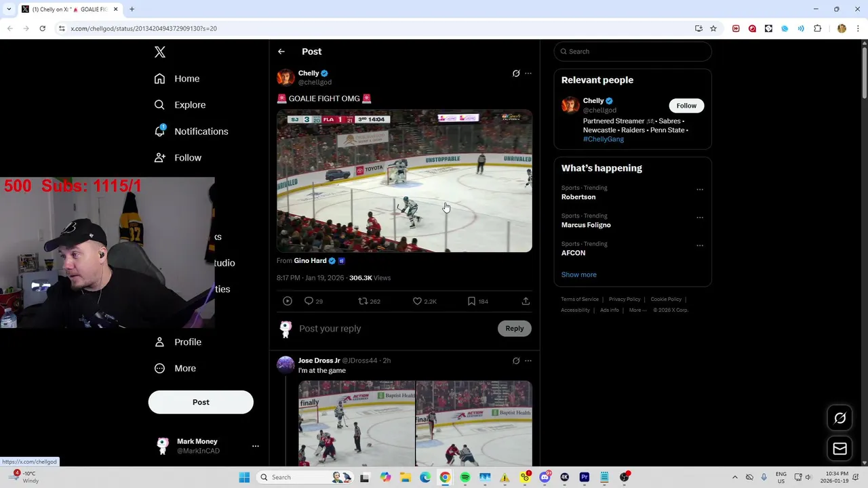Open options for Robertson trend
The width and height of the screenshot is (868, 488).
(x=700, y=190)
